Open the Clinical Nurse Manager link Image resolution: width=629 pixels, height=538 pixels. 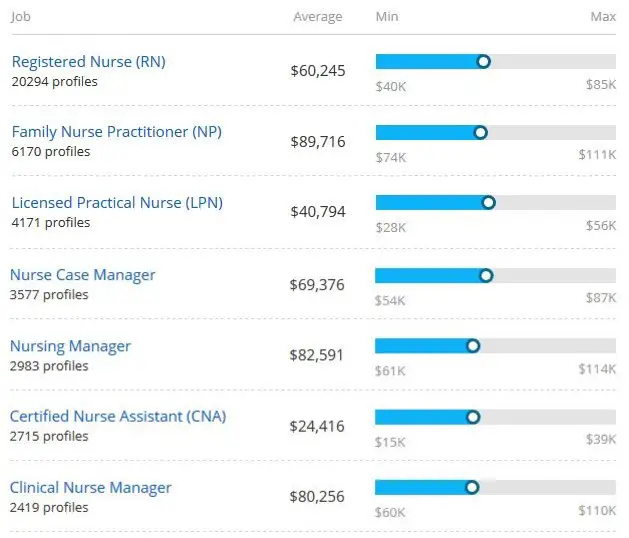click(x=91, y=488)
